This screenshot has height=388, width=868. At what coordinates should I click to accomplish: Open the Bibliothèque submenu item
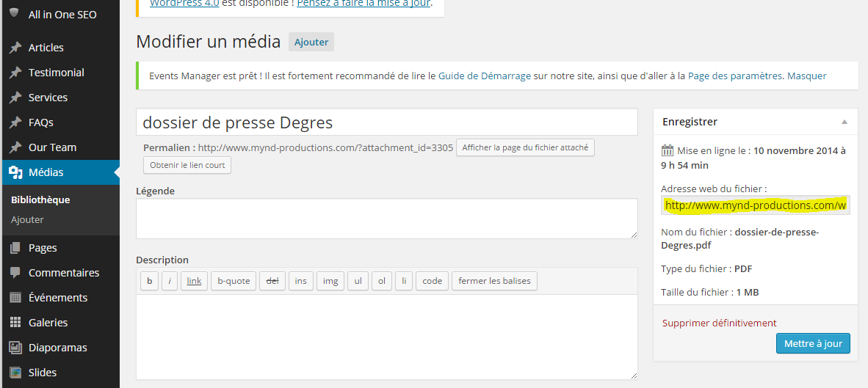tap(40, 200)
